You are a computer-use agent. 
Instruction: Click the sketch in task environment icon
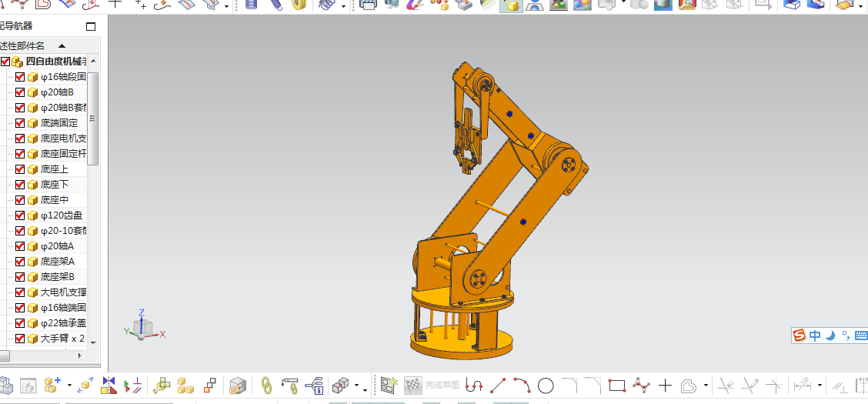click(389, 386)
